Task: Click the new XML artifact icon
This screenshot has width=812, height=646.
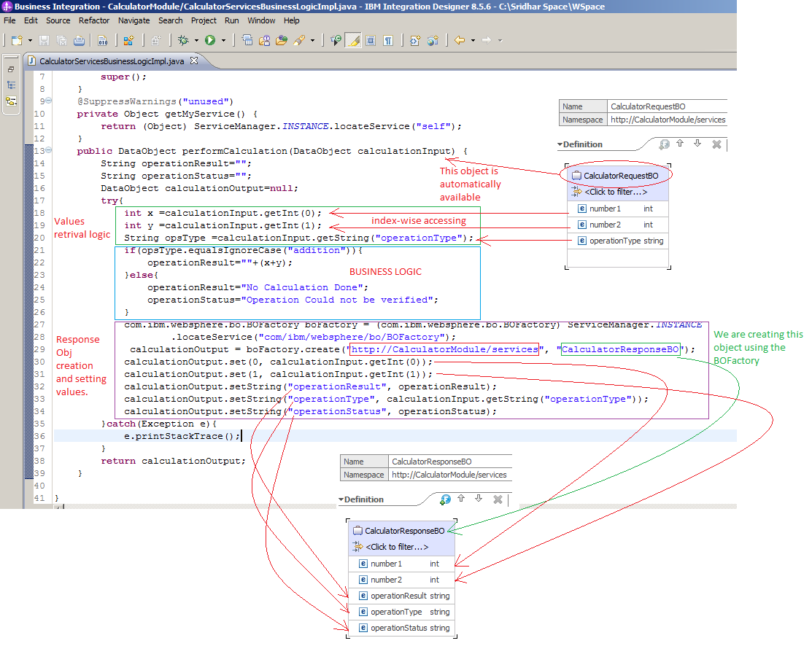Action: point(415,40)
